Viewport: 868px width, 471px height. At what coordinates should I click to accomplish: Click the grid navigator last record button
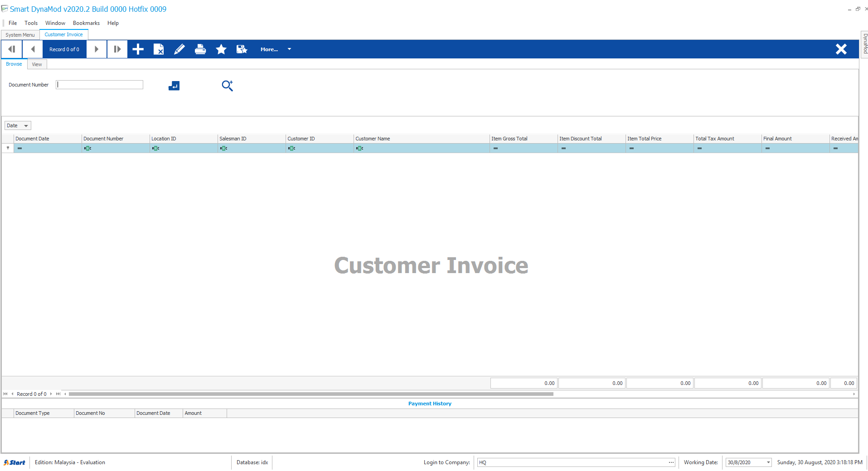click(58, 394)
